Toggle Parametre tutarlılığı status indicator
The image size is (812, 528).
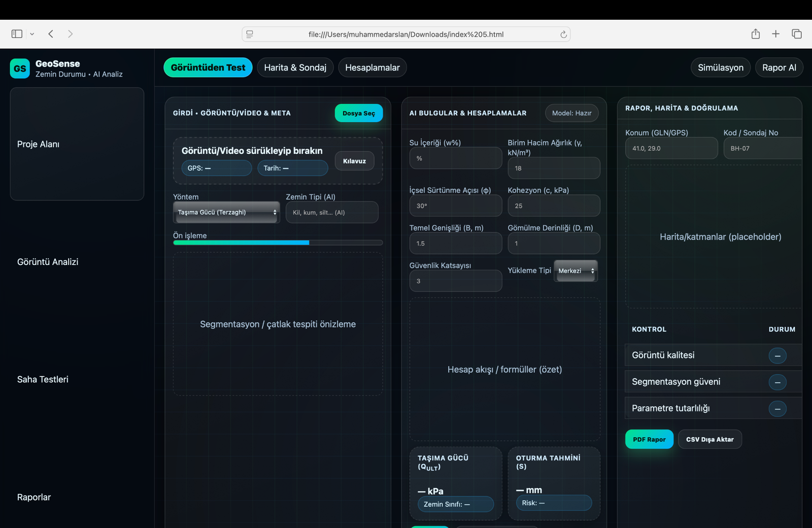pos(777,409)
